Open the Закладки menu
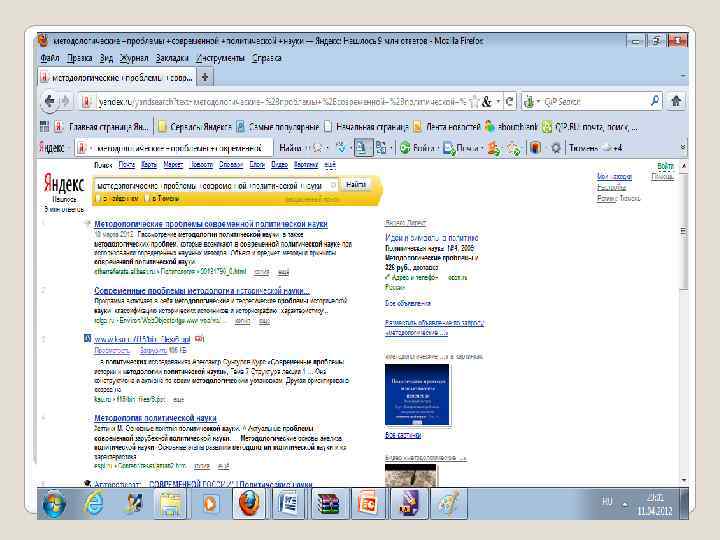The width and height of the screenshot is (720, 540). (172, 58)
